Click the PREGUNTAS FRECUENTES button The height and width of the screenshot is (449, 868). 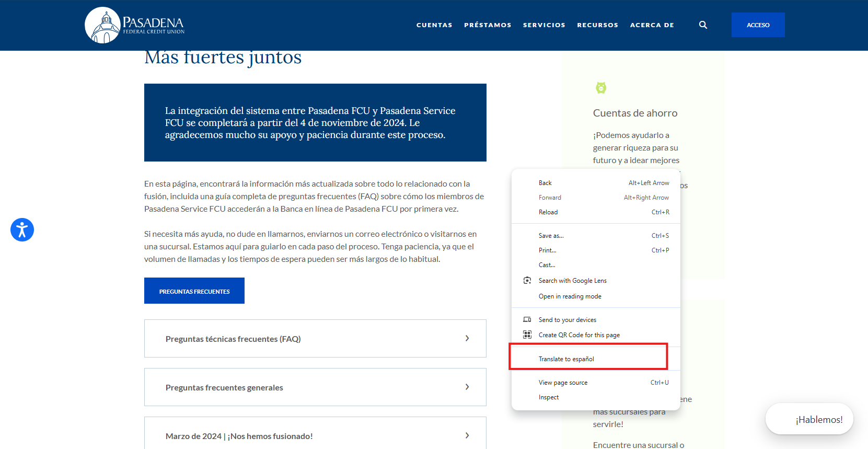point(194,291)
